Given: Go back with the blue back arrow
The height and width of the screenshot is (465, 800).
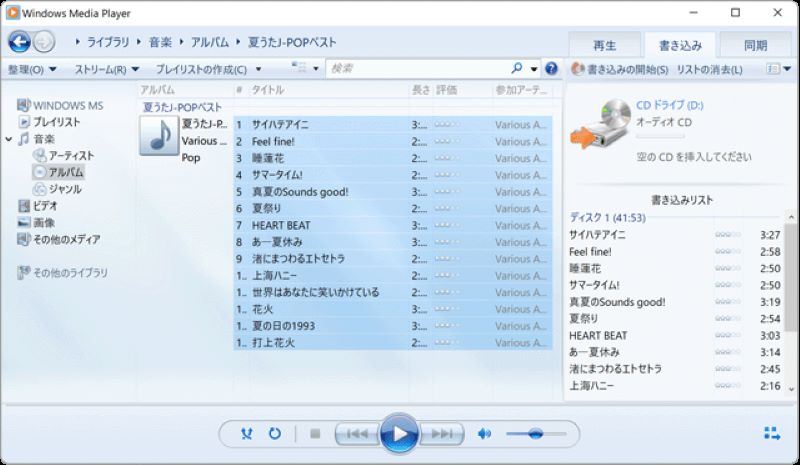Looking at the screenshot, I should [19, 42].
